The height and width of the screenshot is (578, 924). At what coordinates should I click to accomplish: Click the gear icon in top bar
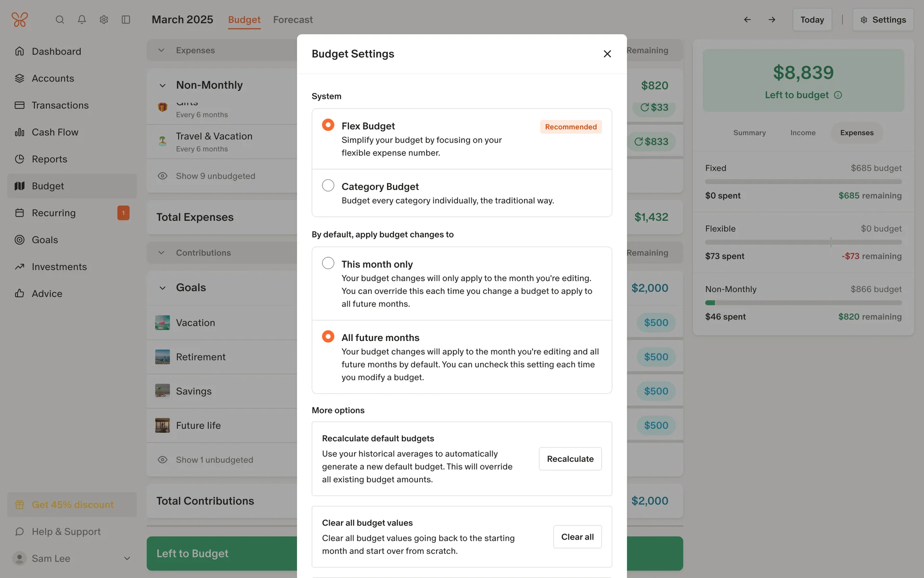(x=104, y=20)
